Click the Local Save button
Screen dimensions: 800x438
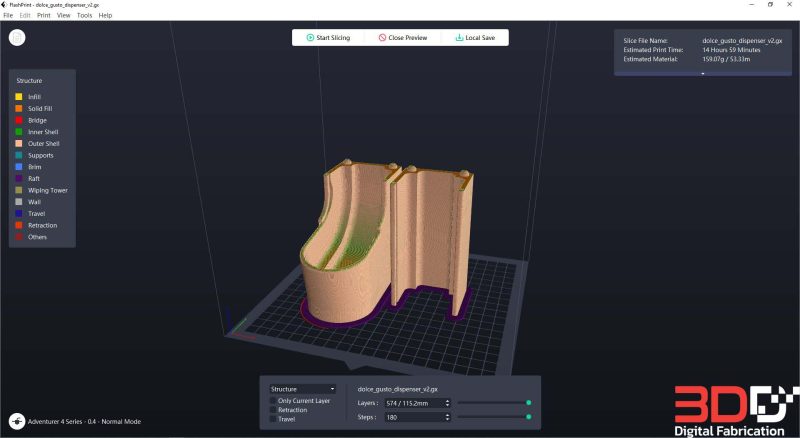[474, 37]
